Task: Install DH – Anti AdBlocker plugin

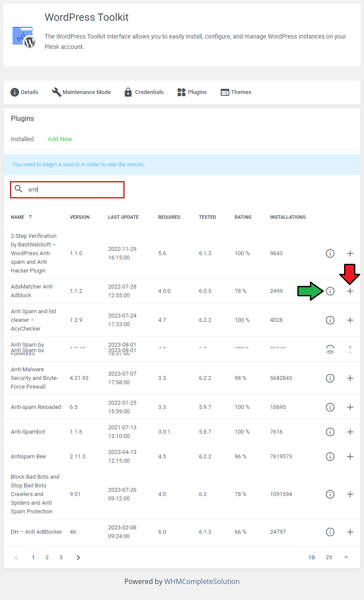Action: (x=350, y=532)
